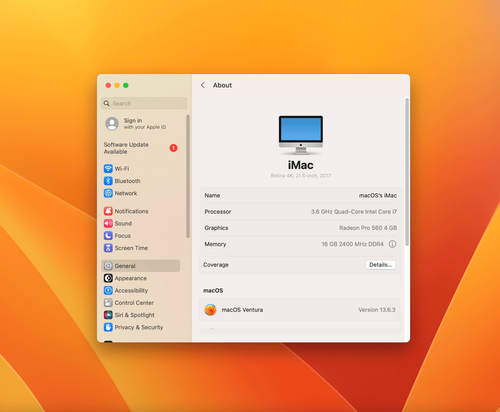Focus the Search field
Viewport: 500px width, 412px height.
[144, 103]
